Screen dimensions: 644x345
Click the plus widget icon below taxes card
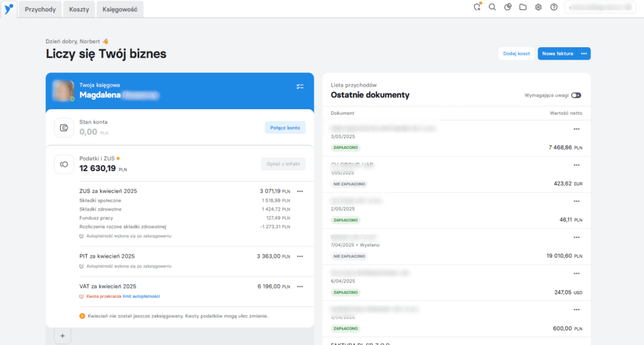tap(62, 336)
